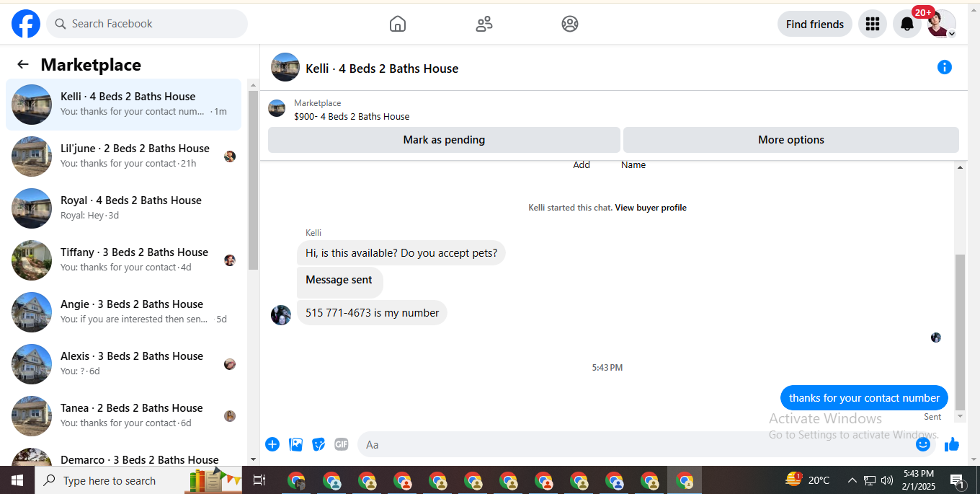Open the Windows notification center
Viewport: 980px width, 494px height.
tap(958, 480)
